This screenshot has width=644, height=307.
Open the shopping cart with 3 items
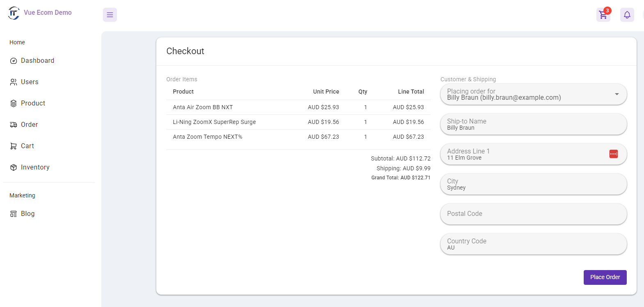[x=603, y=15]
